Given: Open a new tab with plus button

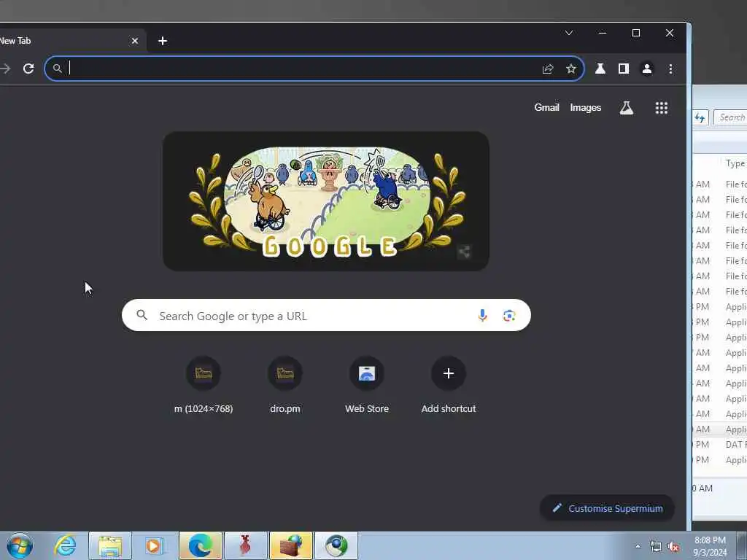Looking at the screenshot, I should pos(163,41).
